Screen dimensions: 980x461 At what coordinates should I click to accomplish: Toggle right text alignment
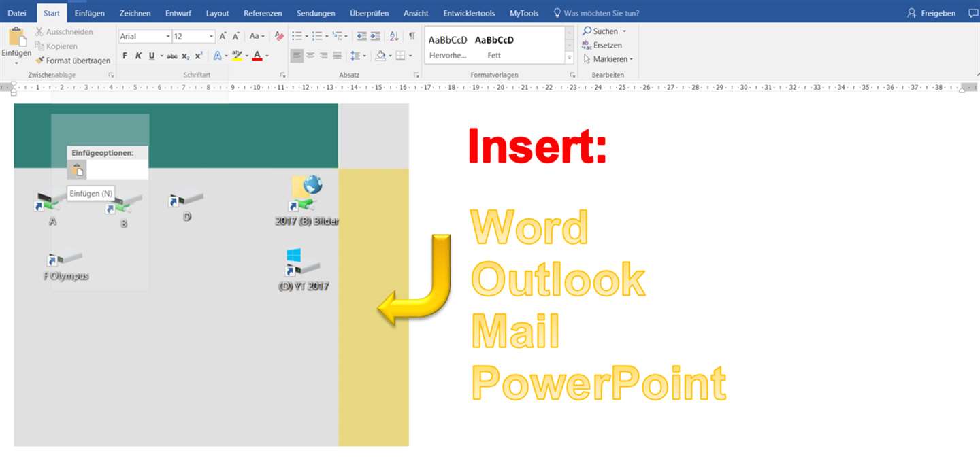[323, 56]
